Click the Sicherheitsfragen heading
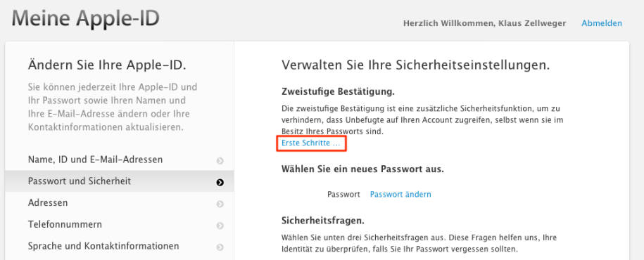644x260 pixels. tap(323, 221)
